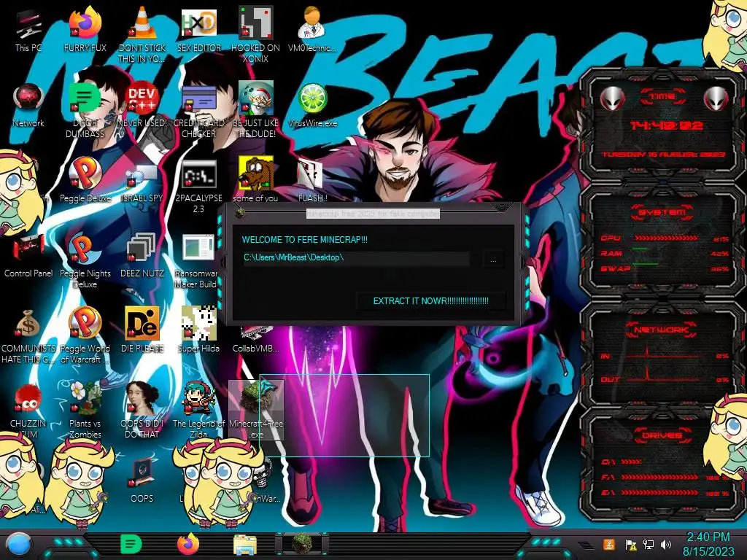This screenshot has height=560, width=747.
Task: Open the DEEZ NUTZ stacked windows shortcut
Action: tap(142, 256)
